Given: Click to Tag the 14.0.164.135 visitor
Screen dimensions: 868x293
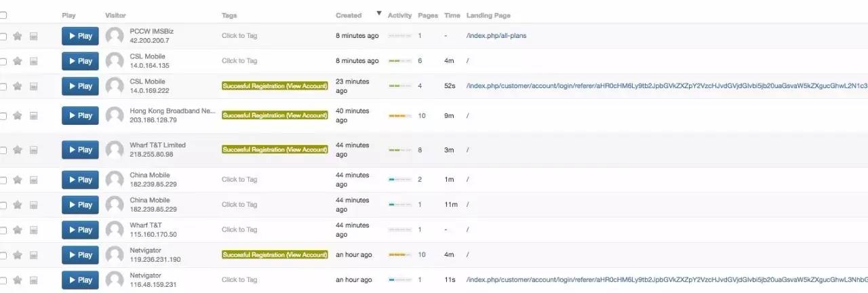Looking at the screenshot, I should tap(239, 61).
